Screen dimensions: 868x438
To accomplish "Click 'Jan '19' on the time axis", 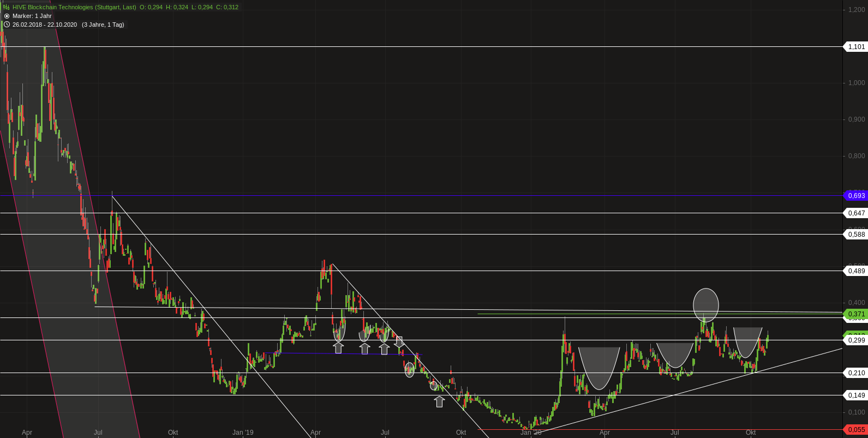I will coord(243,433).
